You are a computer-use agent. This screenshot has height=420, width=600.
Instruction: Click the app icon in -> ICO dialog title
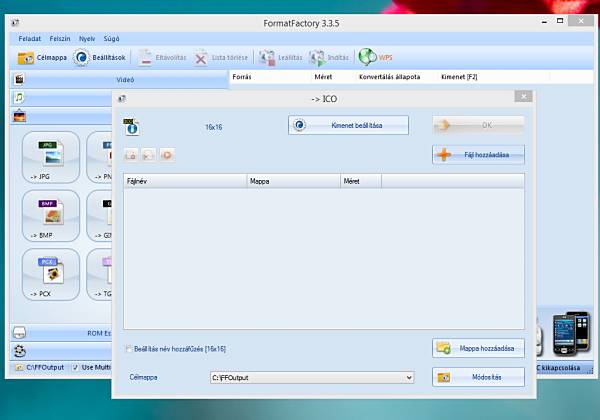click(122, 99)
